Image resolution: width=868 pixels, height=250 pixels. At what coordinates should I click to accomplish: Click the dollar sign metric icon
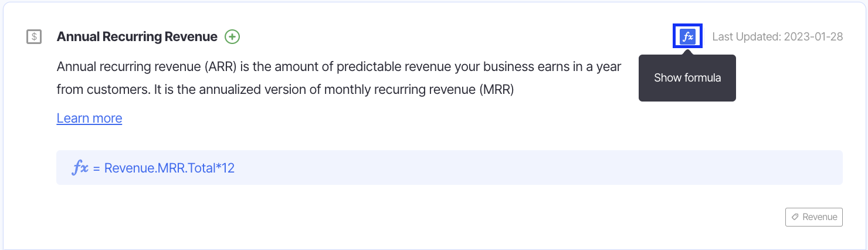click(x=35, y=37)
